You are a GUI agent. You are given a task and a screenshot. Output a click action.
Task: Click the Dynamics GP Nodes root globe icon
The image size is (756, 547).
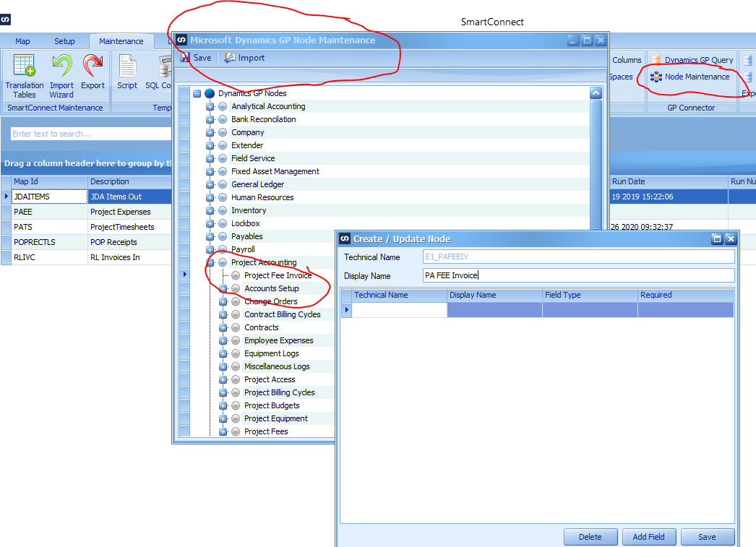pyautogui.click(x=210, y=93)
